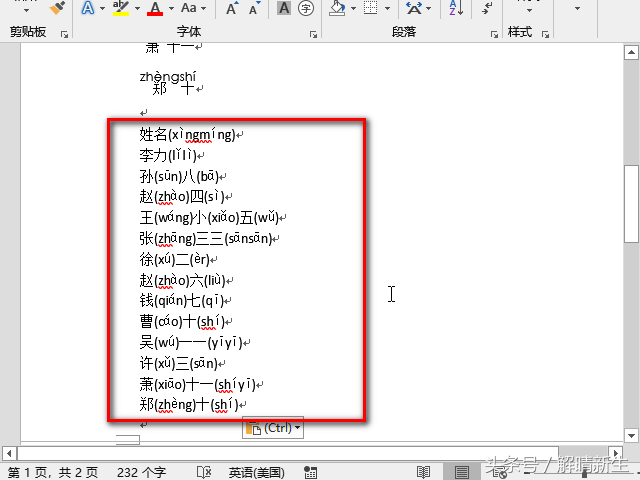Click line '孙(sūn)八(bā)' in document
The image size is (640, 480).
pos(179,176)
